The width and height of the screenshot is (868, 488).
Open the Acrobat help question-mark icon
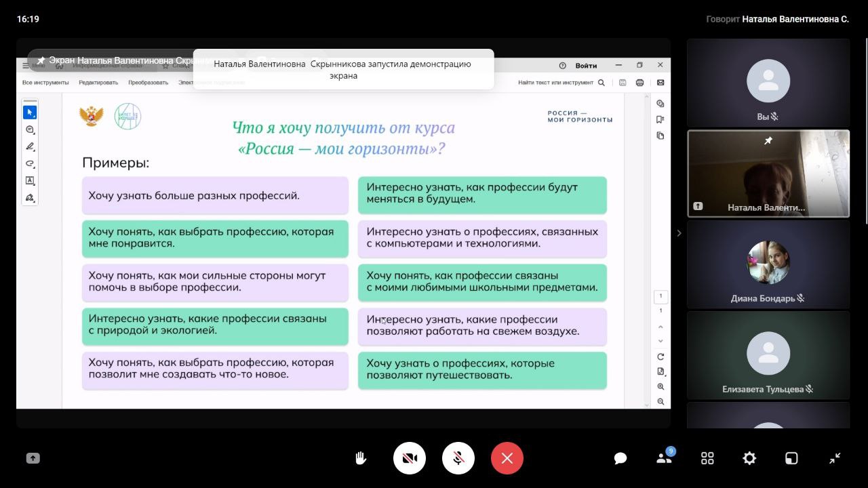pos(562,66)
